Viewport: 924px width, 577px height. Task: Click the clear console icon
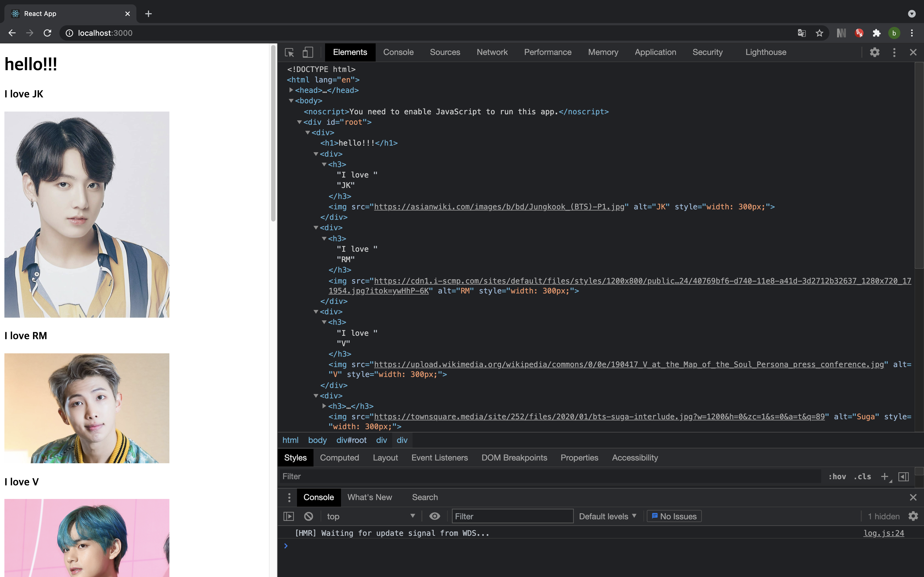[x=309, y=516]
